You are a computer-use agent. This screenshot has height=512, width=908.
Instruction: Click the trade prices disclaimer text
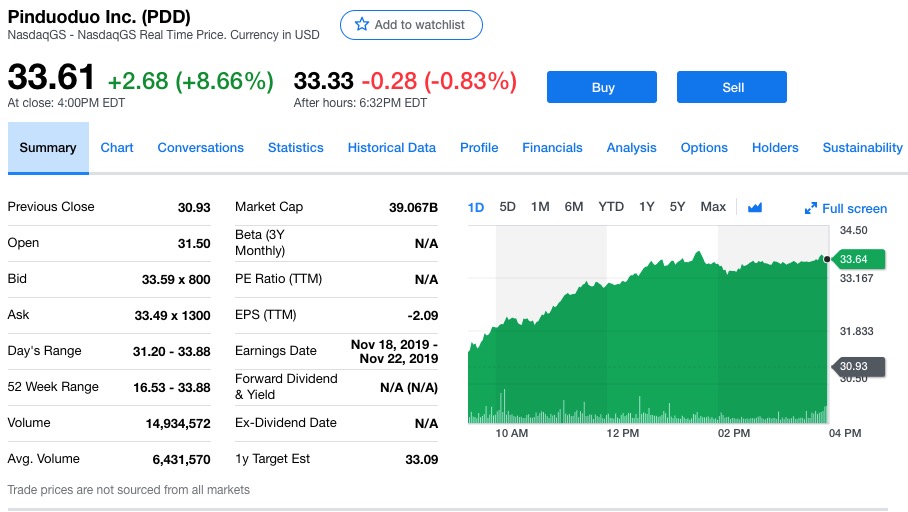(129, 489)
